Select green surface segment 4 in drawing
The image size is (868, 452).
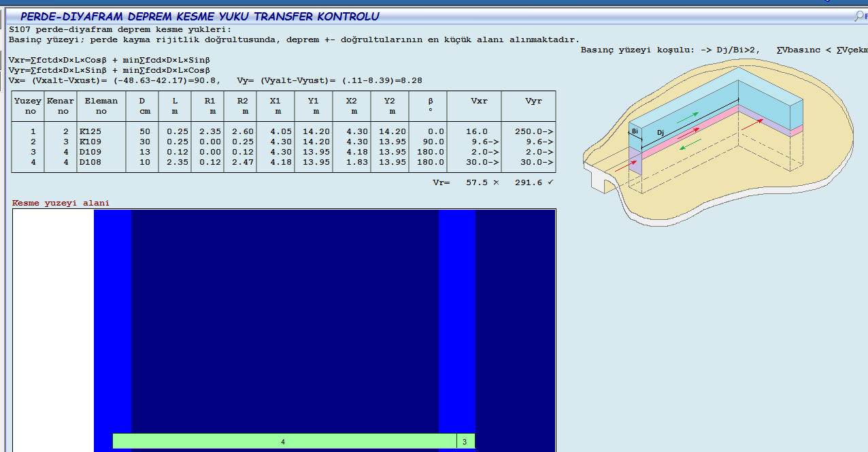(284, 441)
